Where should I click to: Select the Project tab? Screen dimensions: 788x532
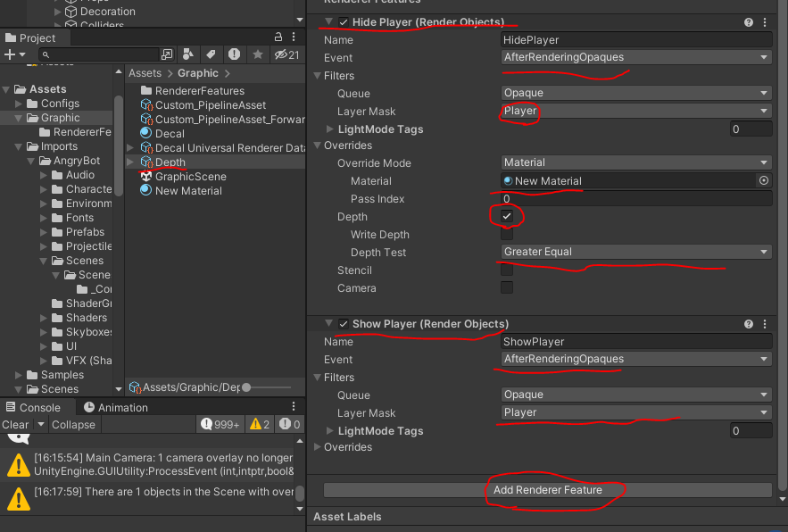click(x=30, y=38)
